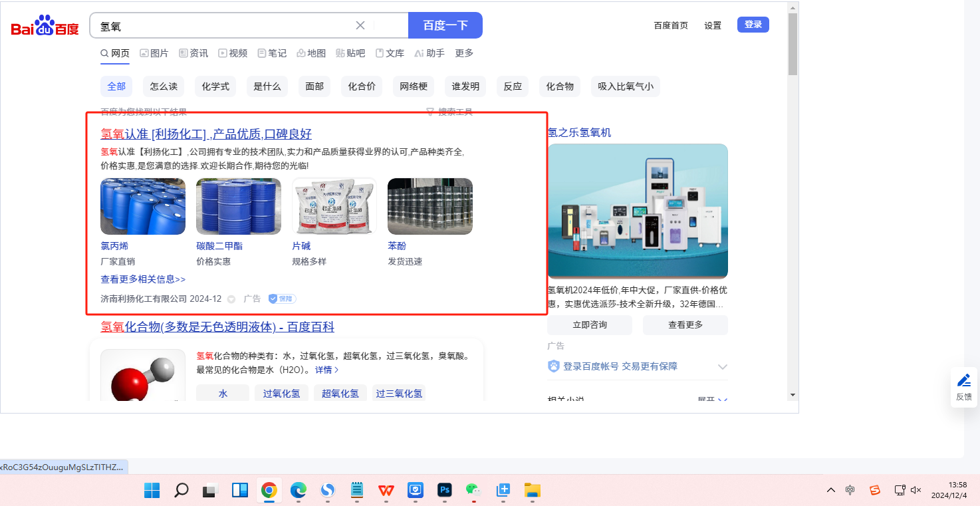Screen dimensions: 980x506
Task: Click the 保障 shield badge icon
Action: pos(282,299)
